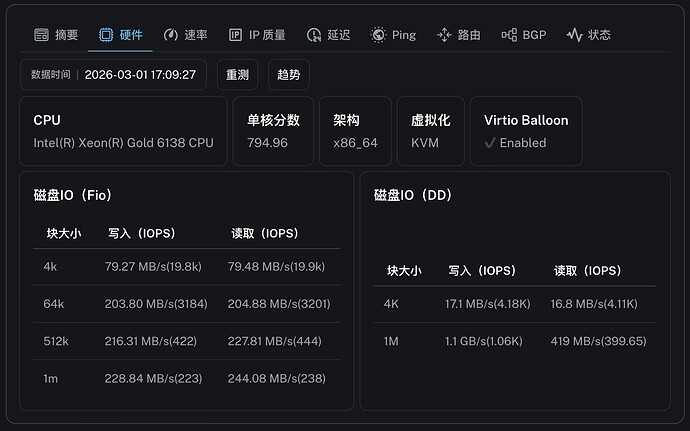Viewport: 690px width, 431px height.
Task: Click the 磁盘IO (Fio) panel title
Action: coord(73,195)
